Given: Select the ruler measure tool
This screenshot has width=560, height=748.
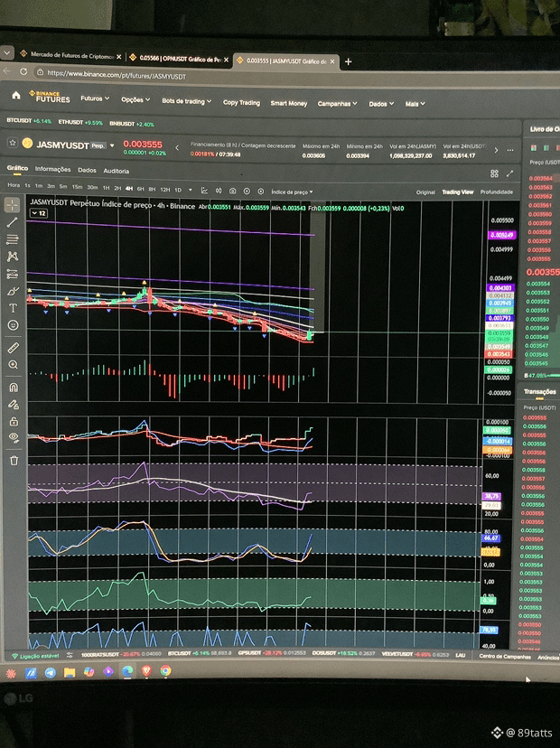Looking at the screenshot, I should point(14,348).
